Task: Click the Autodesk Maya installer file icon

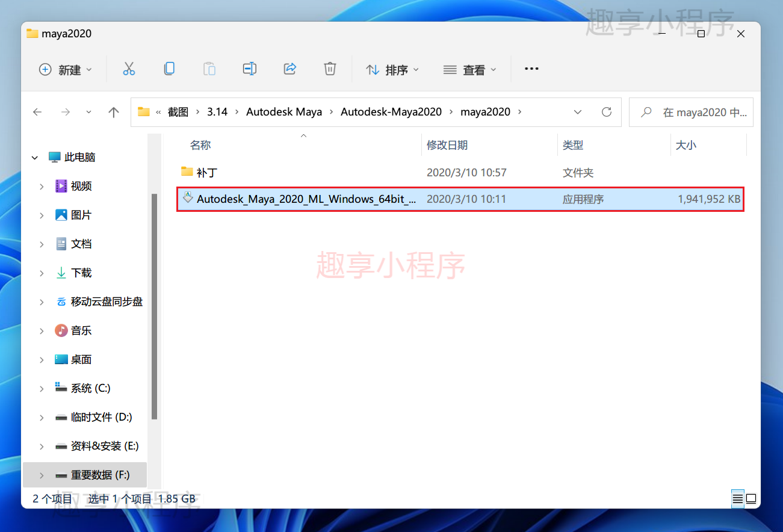Action: (187, 197)
